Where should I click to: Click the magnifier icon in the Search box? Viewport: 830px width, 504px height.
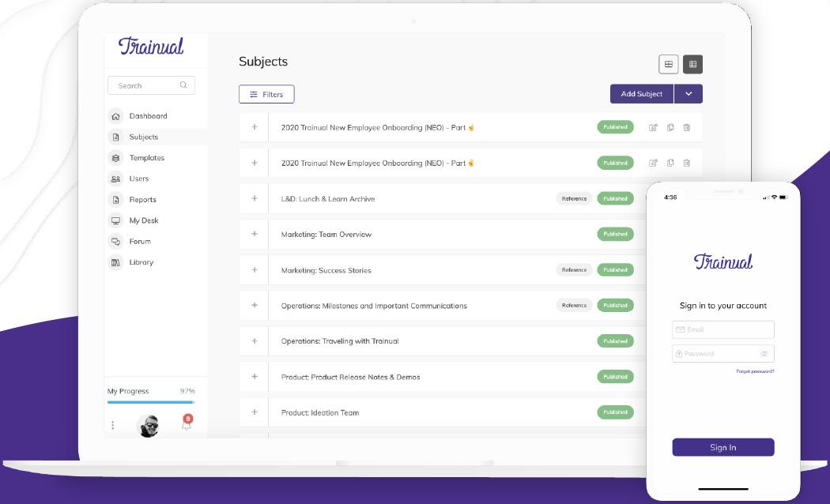[x=183, y=85]
